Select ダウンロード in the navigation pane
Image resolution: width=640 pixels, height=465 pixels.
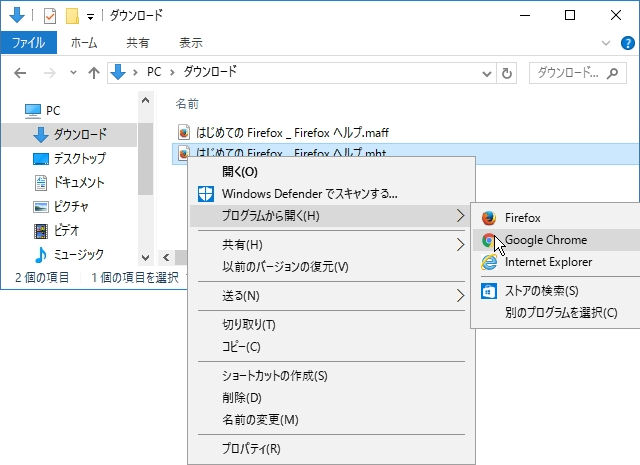tap(69, 134)
